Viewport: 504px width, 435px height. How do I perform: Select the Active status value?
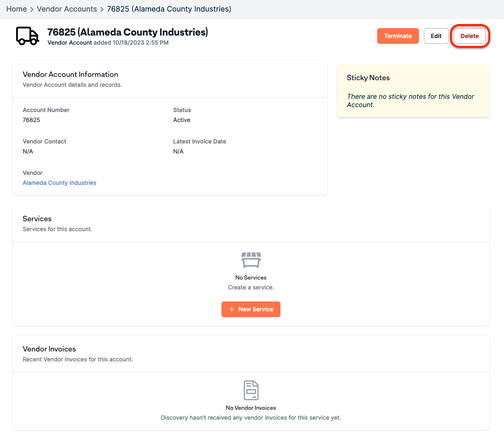[182, 120]
